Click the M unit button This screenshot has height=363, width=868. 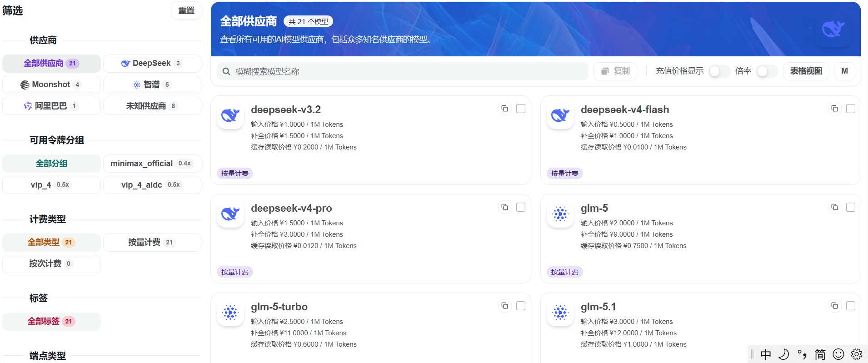844,71
